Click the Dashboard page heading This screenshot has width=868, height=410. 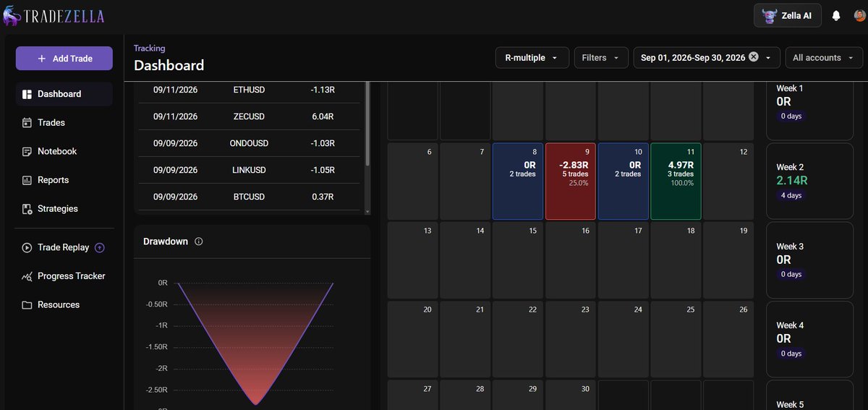[x=169, y=66]
